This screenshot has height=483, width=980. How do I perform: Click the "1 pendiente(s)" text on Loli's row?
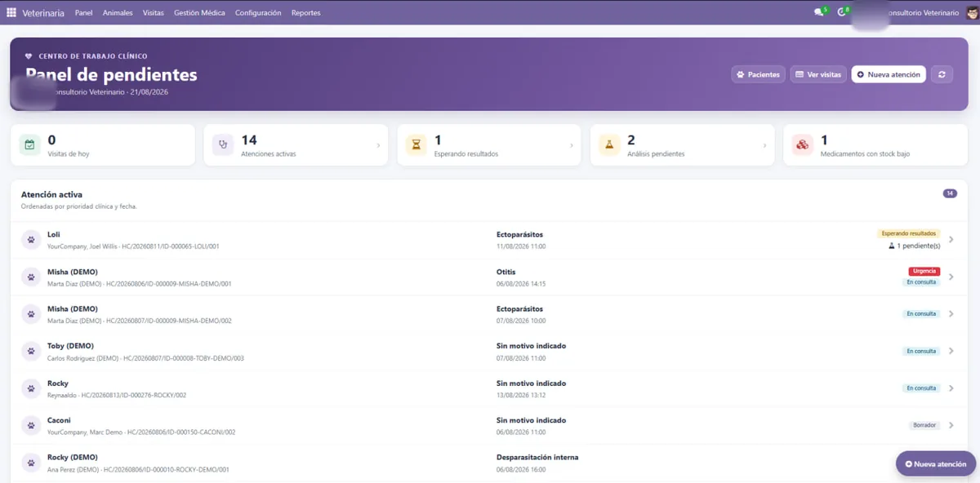pos(919,246)
